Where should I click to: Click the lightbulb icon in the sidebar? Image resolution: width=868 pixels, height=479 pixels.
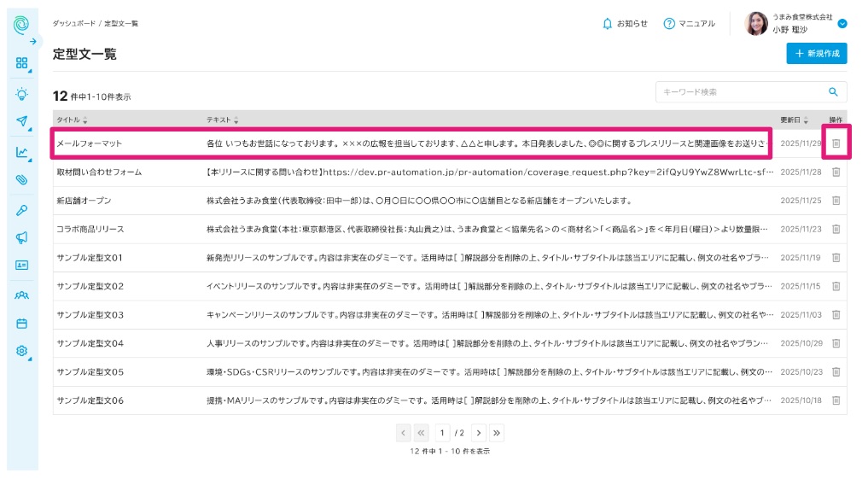pos(21,94)
